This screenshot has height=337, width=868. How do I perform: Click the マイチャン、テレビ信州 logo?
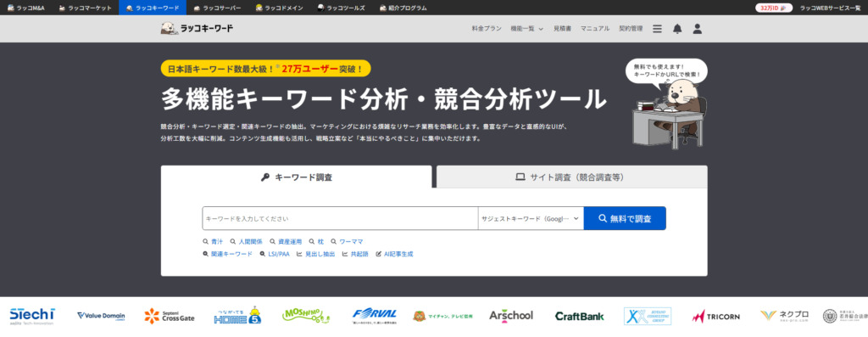tap(442, 316)
